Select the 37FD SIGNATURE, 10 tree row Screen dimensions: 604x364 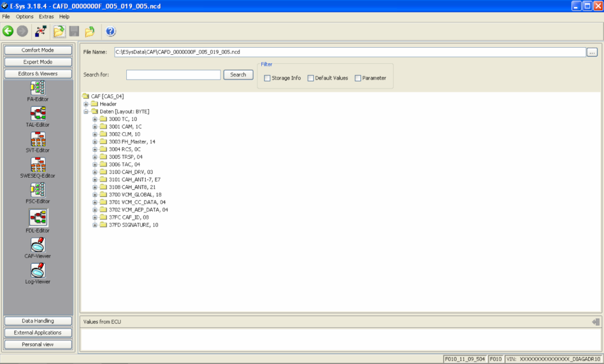click(129, 225)
